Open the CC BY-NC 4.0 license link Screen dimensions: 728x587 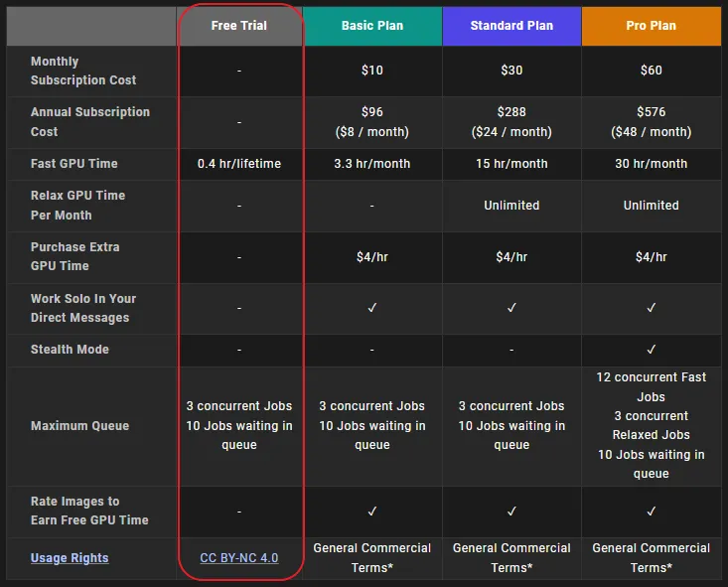click(x=239, y=558)
